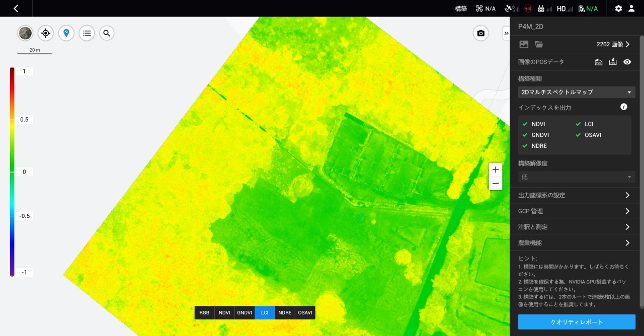Open the 2Dマルチスペクトルマップ dropdown
This screenshot has width=644, height=336.
pos(577,92)
